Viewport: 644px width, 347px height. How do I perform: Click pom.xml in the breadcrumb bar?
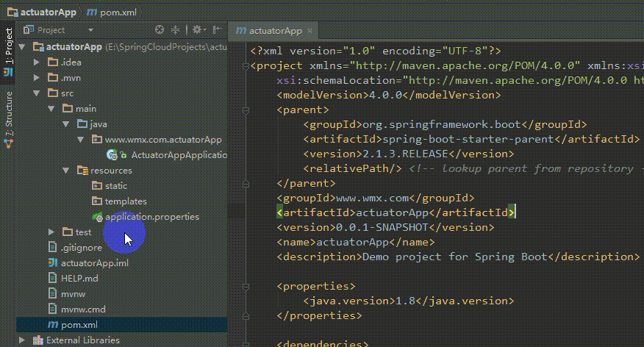pyautogui.click(x=112, y=12)
